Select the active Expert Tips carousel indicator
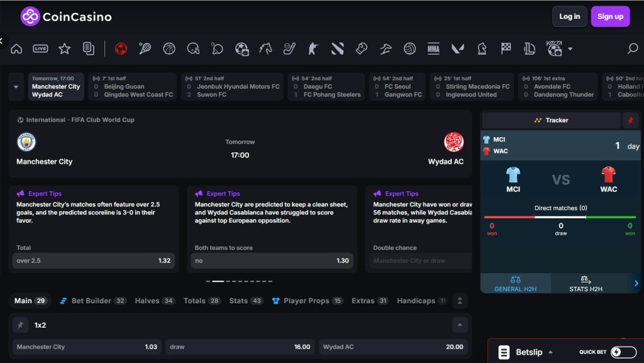Image resolution: width=644 pixels, height=363 pixels. click(x=218, y=281)
